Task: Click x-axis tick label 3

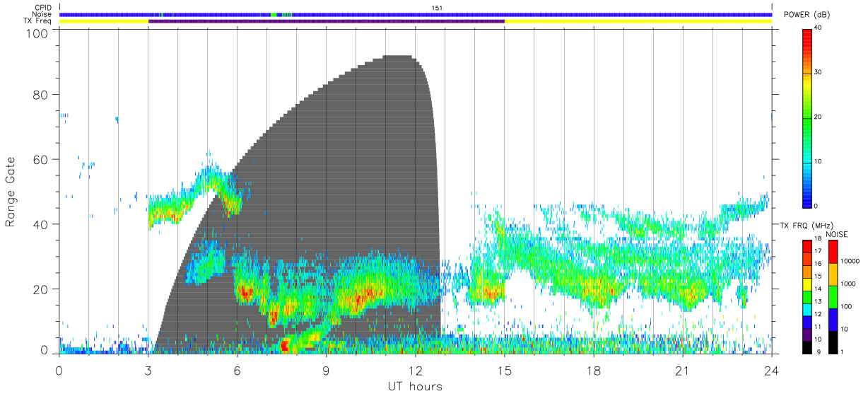Action: 148,370
